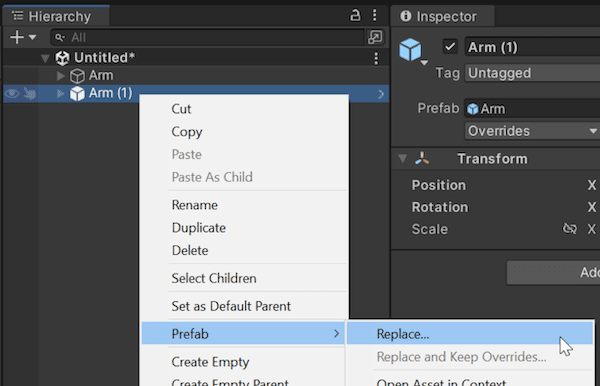Image resolution: width=600 pixels, height=386 pixels.
Task: Collapse the Untitled scene foldout
Action: click(x=45, y=58)
